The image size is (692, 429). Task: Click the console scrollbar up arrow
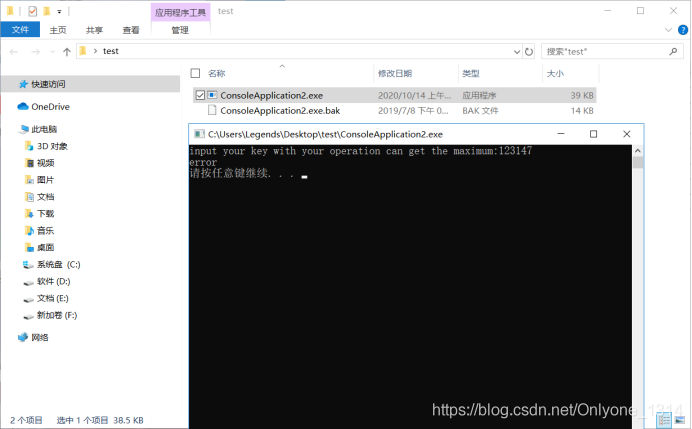coord(637,151)
